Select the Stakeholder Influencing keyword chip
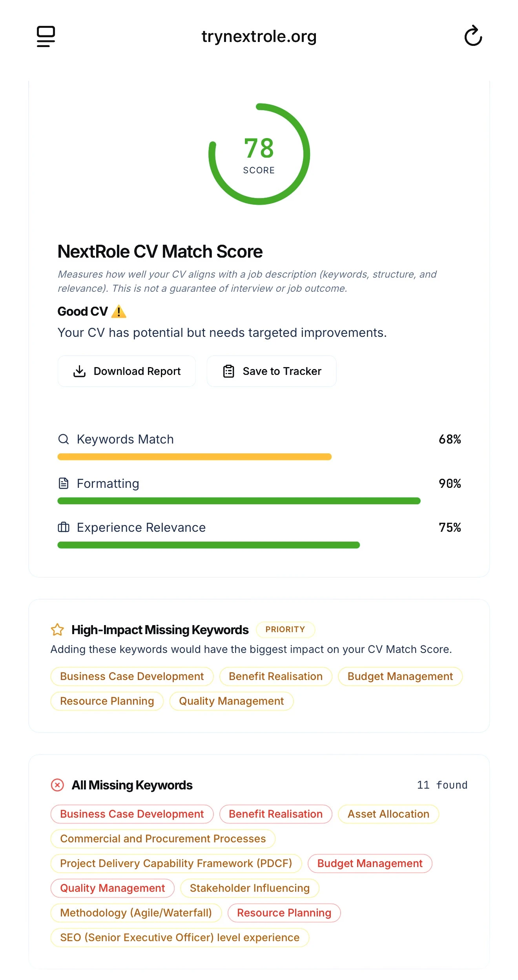The height and width of the screenshot is (980, 518). pos(250,888)
